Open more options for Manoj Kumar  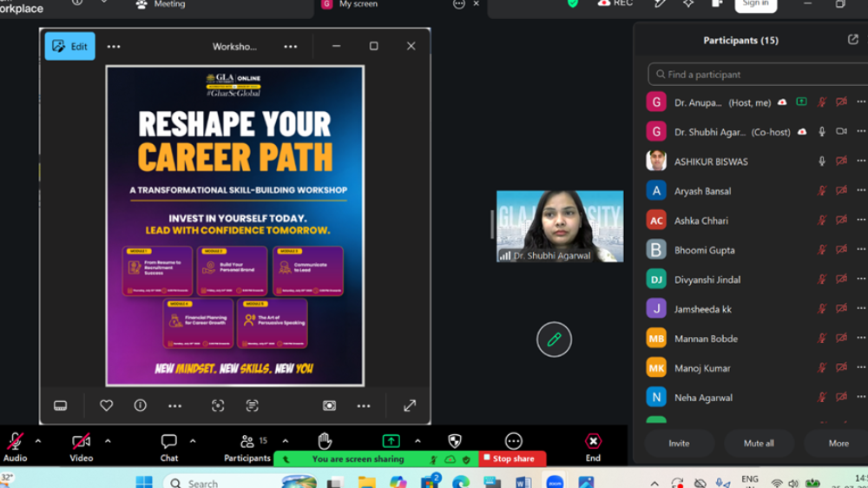861,368
